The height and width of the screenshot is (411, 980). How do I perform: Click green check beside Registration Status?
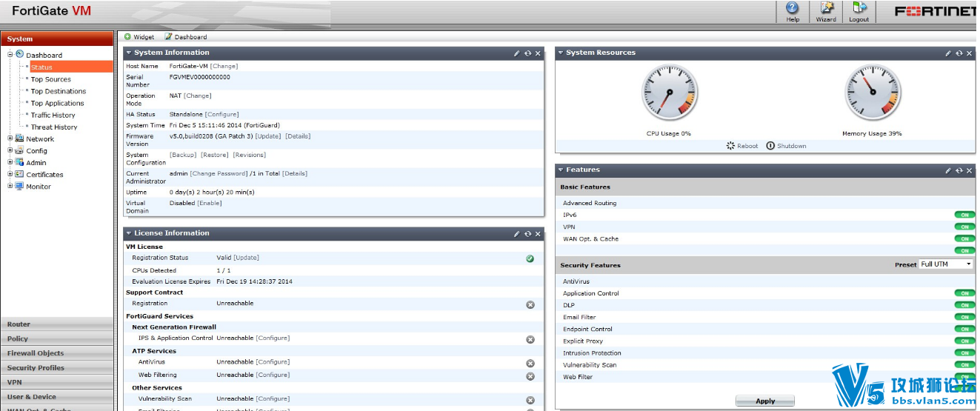point(530,258)
